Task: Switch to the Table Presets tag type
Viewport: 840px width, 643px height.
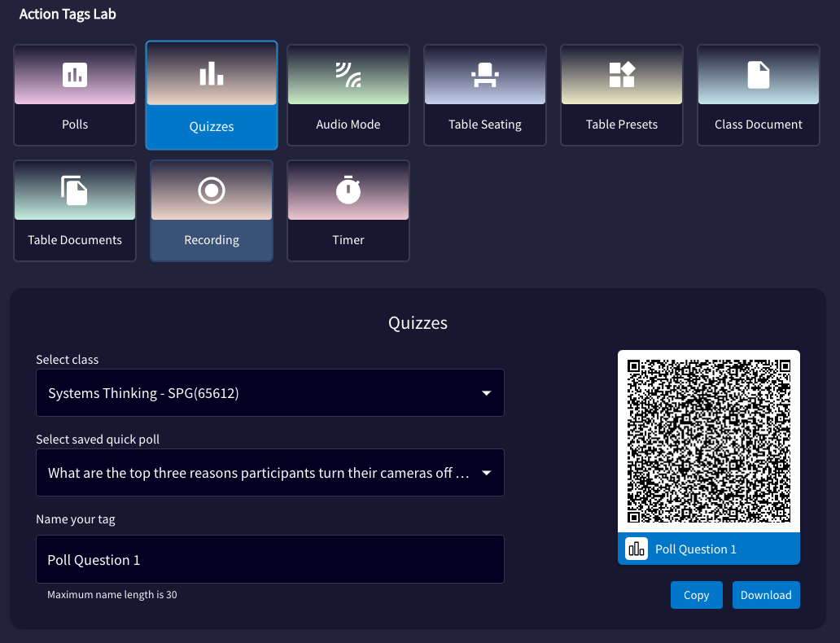Action: point(622,95)
